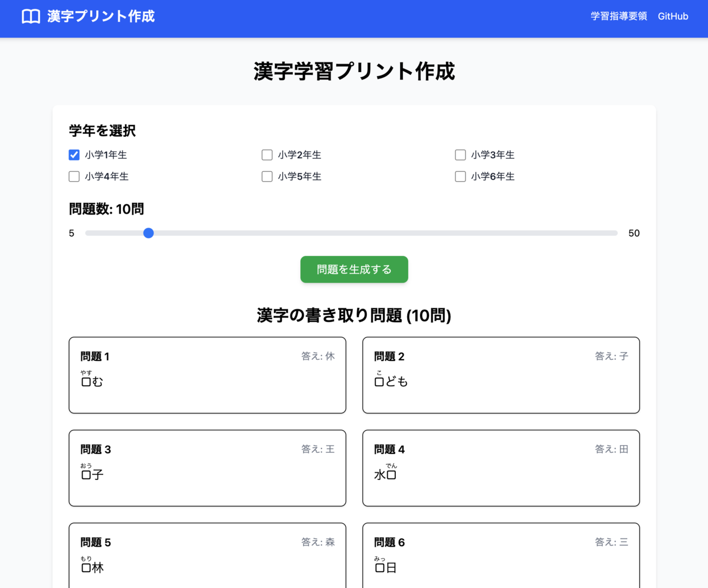The image size is (708, 588).
Task: Click the 問題を生成する button
Action: (354, 269)
